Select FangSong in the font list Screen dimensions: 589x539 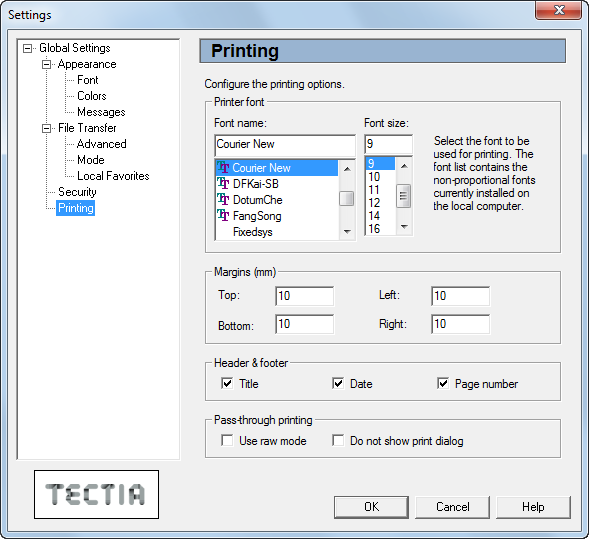277,216
